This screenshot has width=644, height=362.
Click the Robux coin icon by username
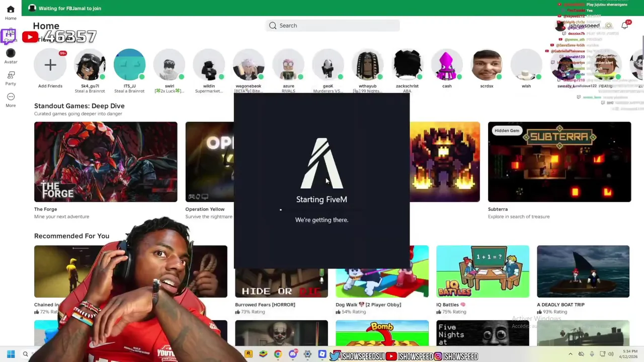pos(608,26)
